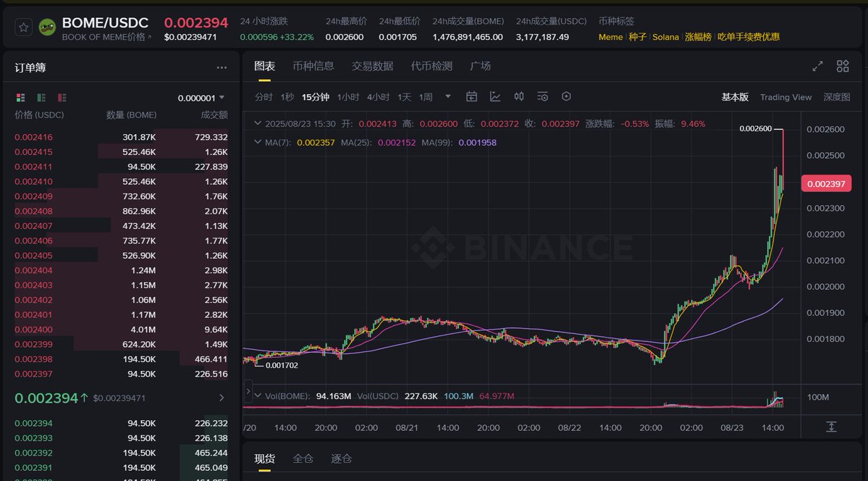Screen dimensions: 868x481
Task: Click the current price label 0.002397 on the axis
Action: (x=826, y=183)
